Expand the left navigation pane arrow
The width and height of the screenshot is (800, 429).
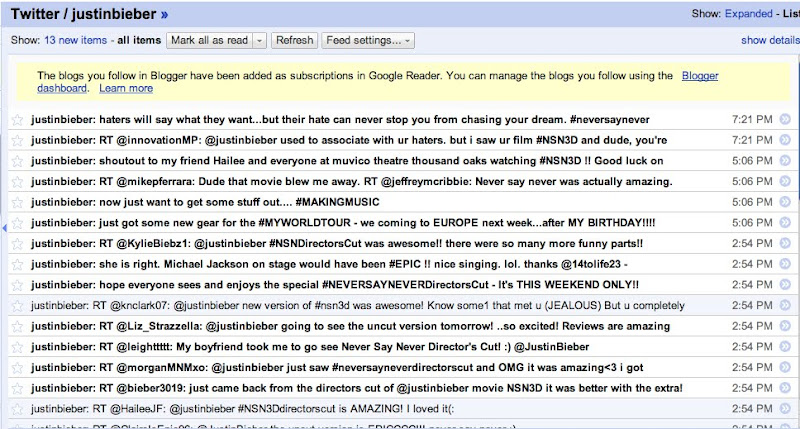[4, 228]
